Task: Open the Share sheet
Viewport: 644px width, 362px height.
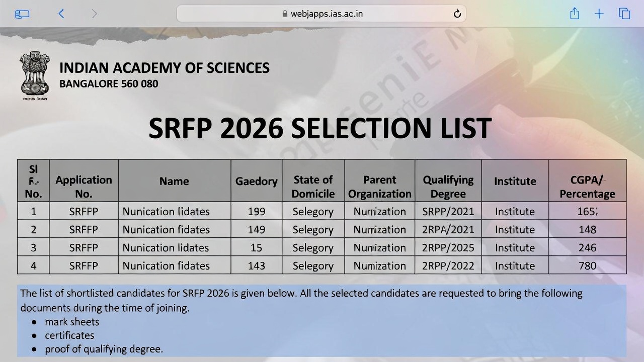Action: 575,14
